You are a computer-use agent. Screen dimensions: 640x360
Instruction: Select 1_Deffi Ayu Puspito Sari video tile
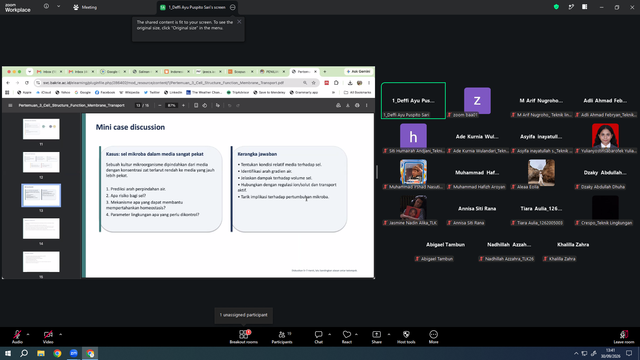413,100
